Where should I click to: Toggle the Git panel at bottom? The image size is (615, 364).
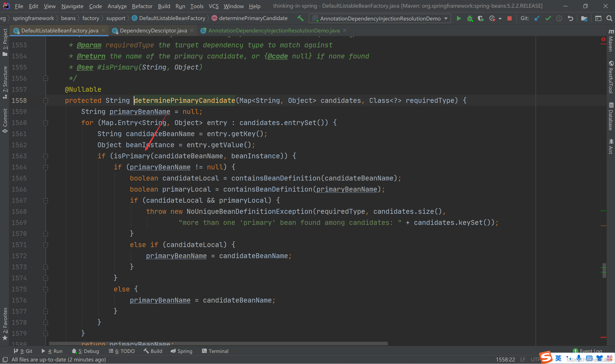pos(23,351)
